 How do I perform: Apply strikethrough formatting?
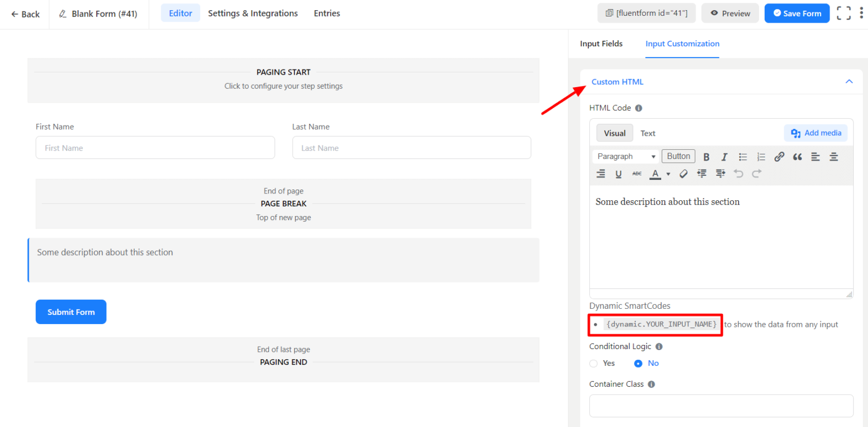(637, 174)
